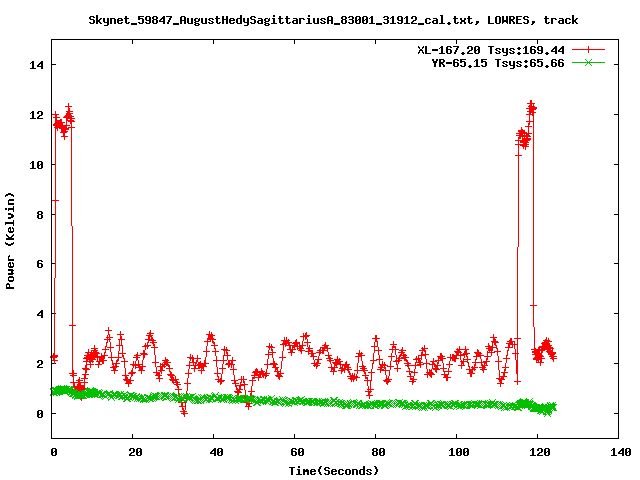Viewport: 640px width, 480px height.
Task: Click the y-axis tick label 10
Action: click(36, 165)
